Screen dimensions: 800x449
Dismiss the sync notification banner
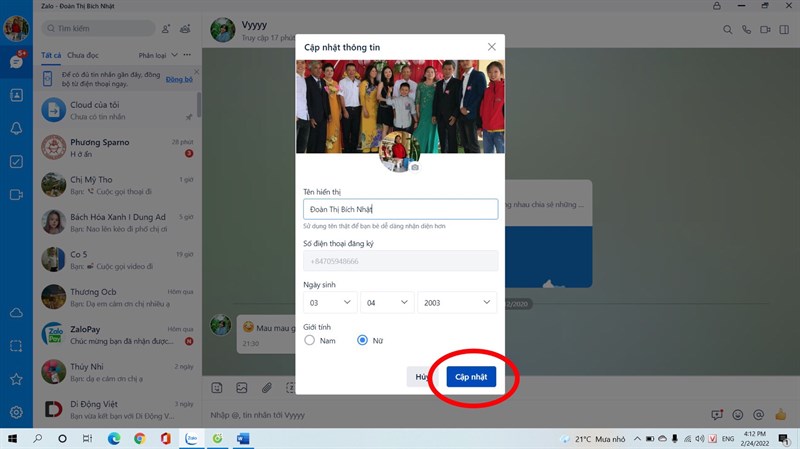click(x=196, y=72)
